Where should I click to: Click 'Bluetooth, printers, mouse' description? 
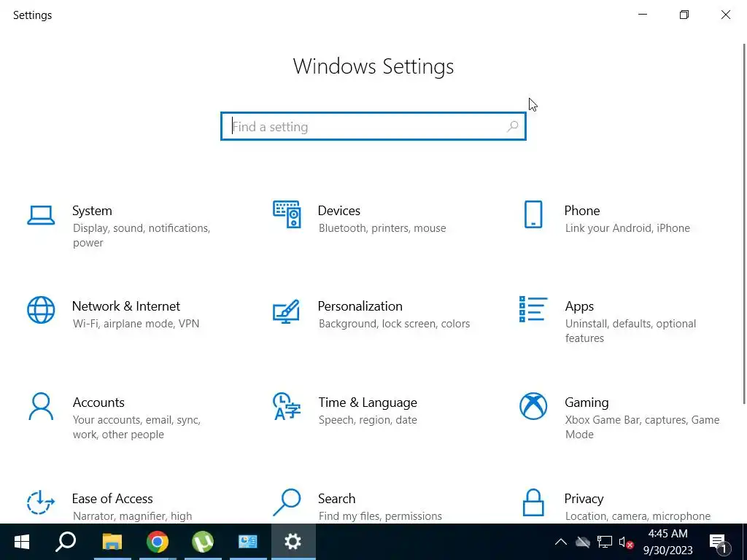coord(382,228)
